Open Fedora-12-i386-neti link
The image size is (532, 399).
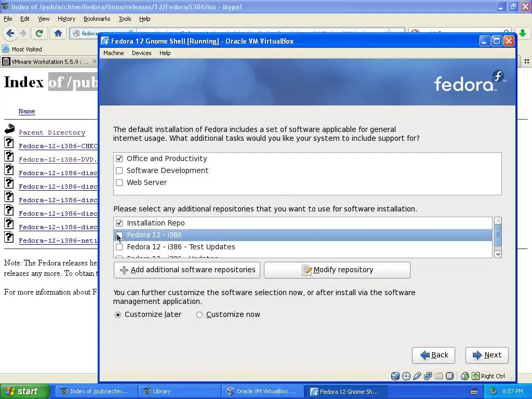tap(58, 241)
